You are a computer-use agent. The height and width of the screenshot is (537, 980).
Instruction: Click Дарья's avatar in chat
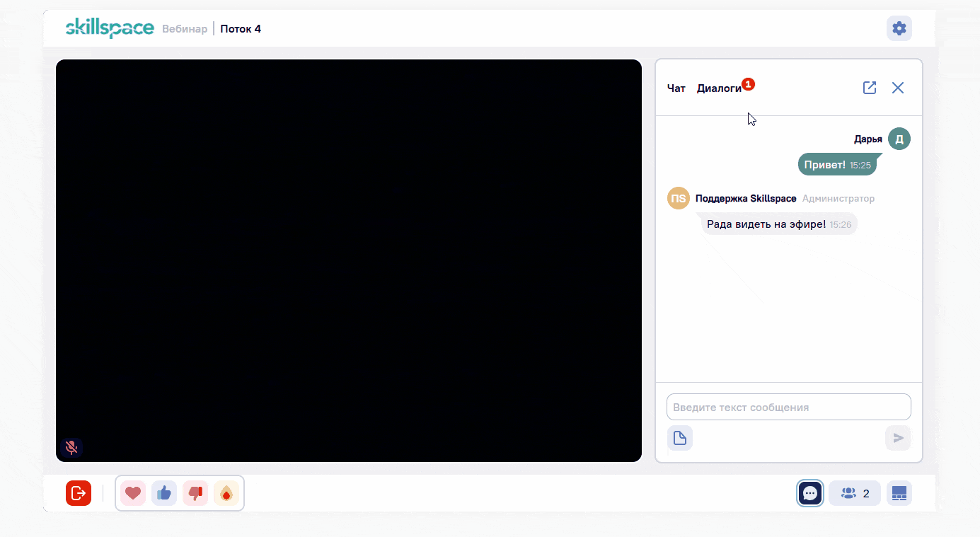[899, 139]
